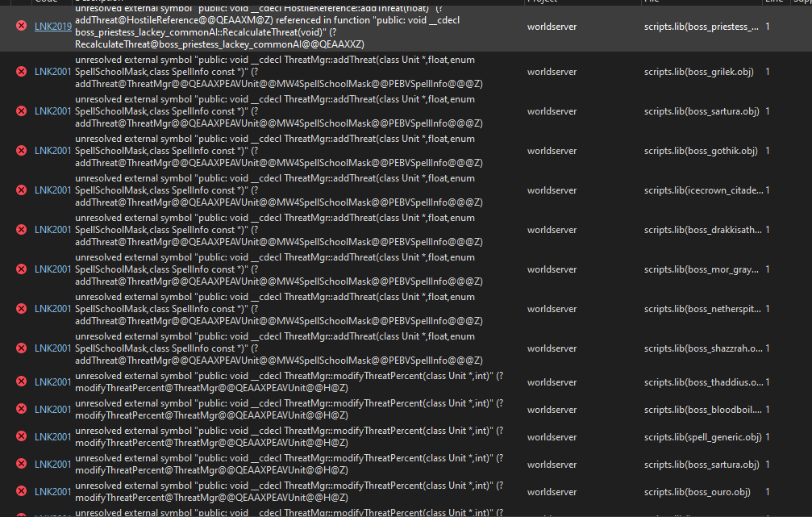Viewport: 812px width, 517px height.
Task: Click the worldserver project cell on the LNK2019 row
Action: coord(552,27)
